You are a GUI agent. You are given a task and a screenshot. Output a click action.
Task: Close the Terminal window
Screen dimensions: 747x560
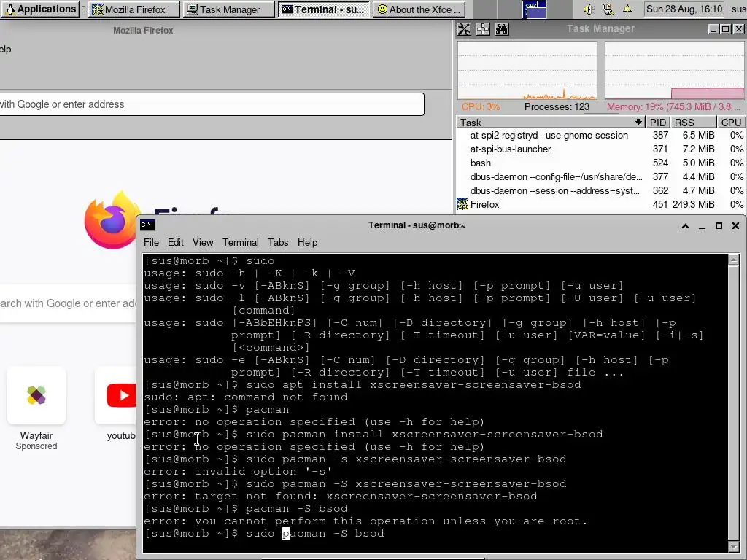(x=735, y=226)
